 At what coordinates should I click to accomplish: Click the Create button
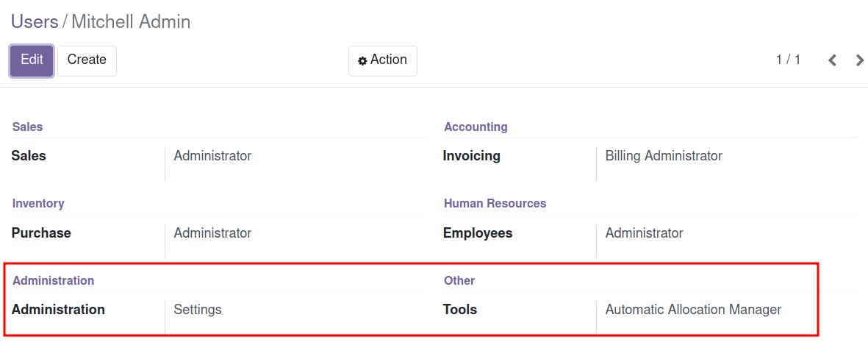tap(87, 61)
